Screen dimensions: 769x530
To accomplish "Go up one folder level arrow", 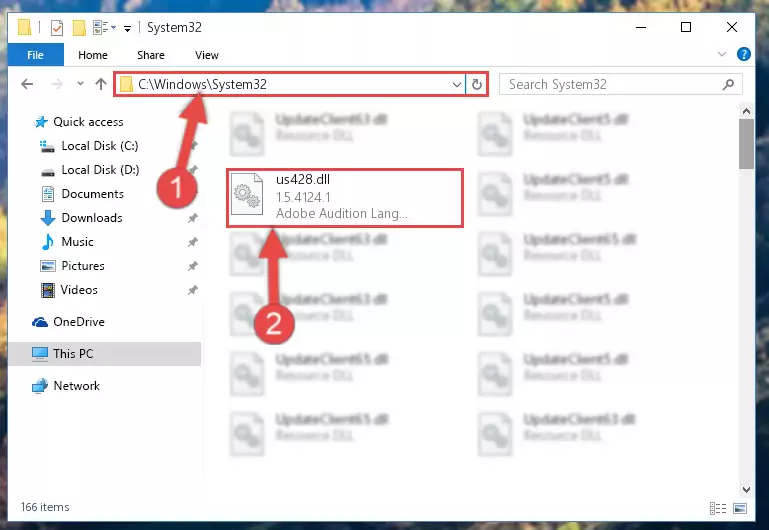I will (101, 84).
